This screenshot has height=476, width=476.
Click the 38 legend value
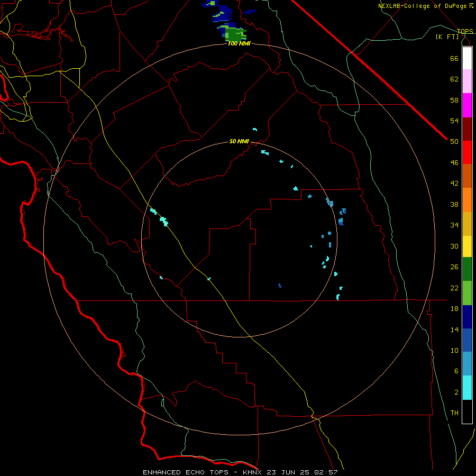(454, 204)
